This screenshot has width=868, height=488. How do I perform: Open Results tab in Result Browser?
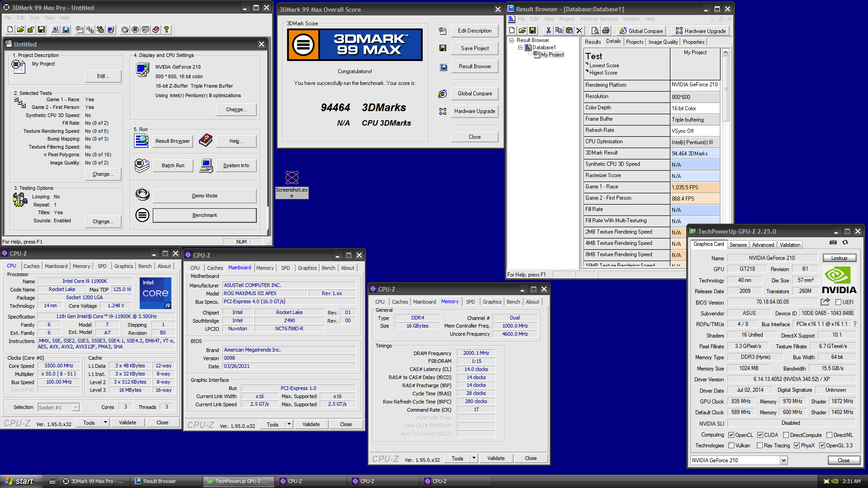593,42
